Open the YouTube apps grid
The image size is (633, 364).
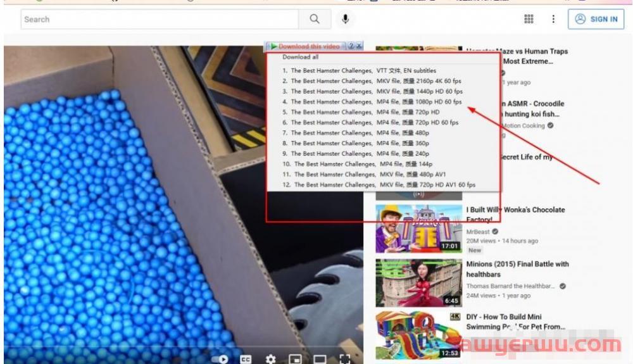529,19
